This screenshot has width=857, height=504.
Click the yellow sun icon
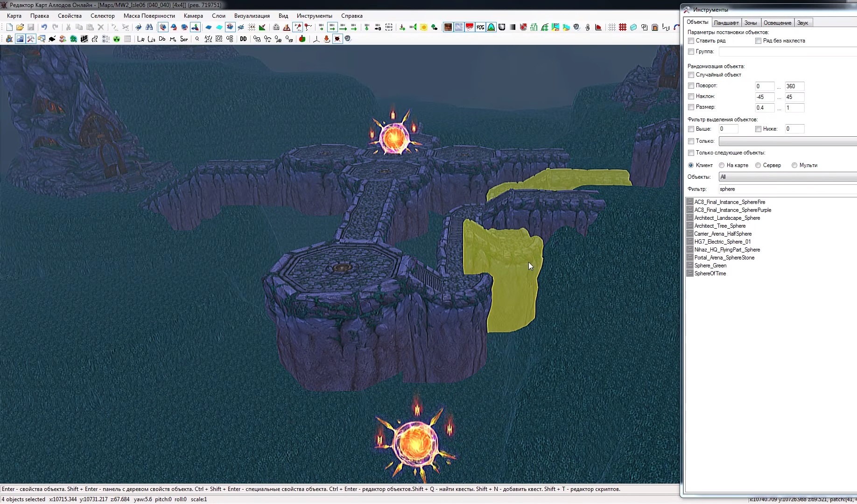423,27
